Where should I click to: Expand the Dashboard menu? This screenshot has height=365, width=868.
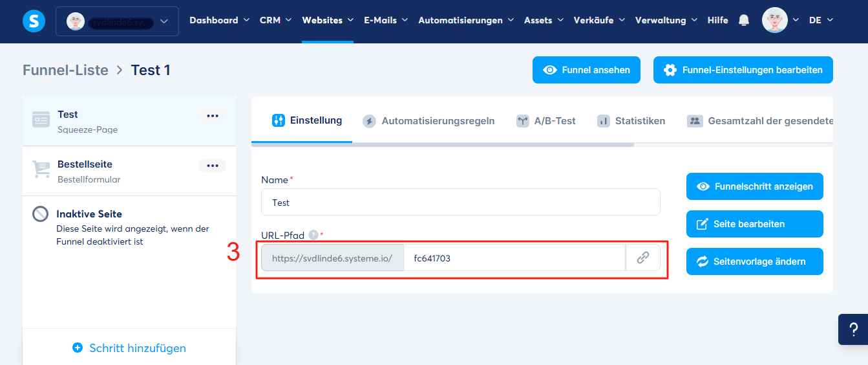pos(219,20)
